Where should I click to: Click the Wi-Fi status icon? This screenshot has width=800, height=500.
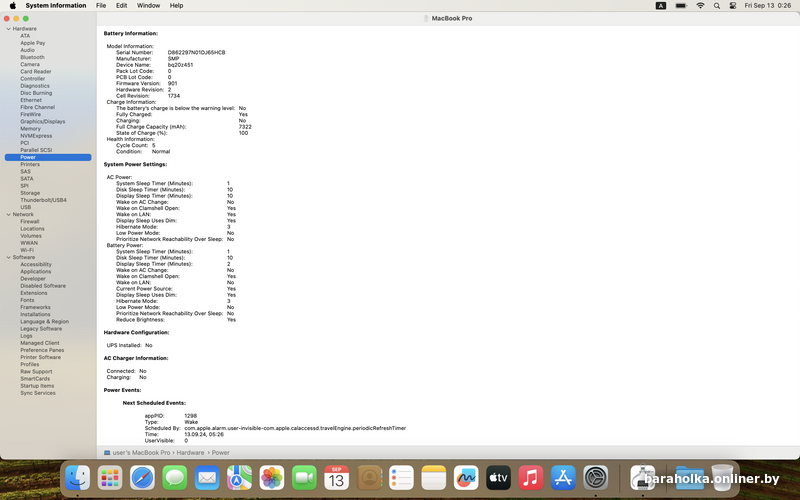(700, 6)
